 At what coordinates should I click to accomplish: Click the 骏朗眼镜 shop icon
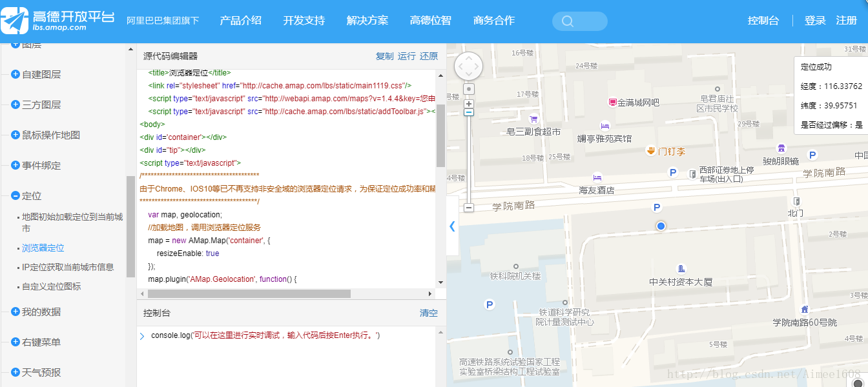click(x=781, y=148)
